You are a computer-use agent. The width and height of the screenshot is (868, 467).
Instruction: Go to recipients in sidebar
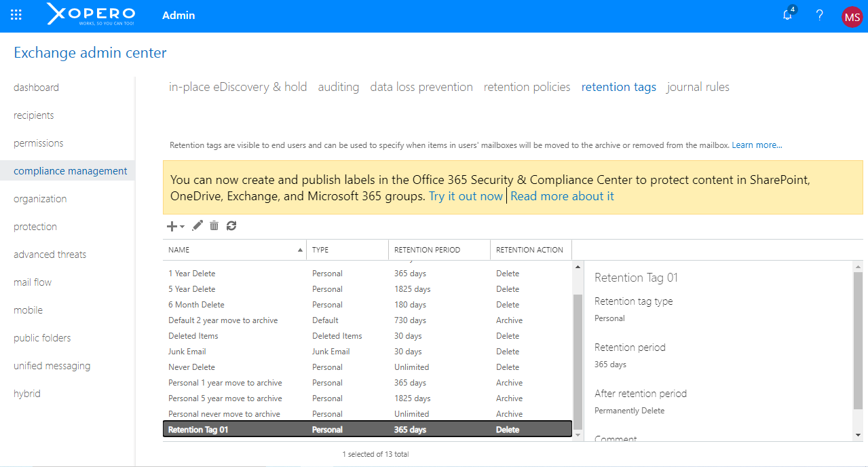pyautogui.click(x=34, y=115)
